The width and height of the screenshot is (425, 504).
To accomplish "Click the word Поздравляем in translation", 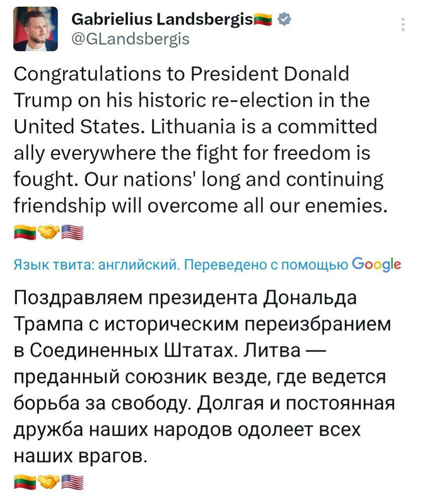I will pos(78,298).
